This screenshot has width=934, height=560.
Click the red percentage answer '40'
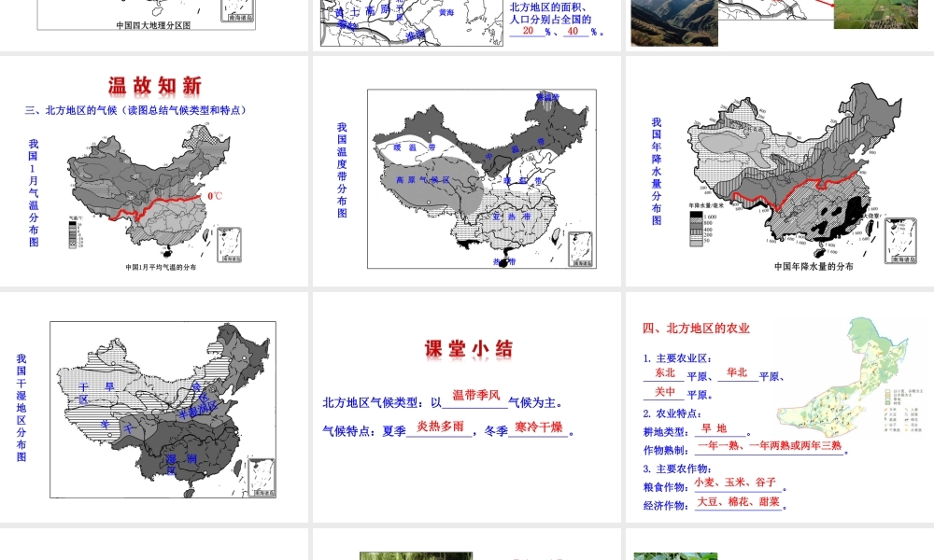pos(573,31)
